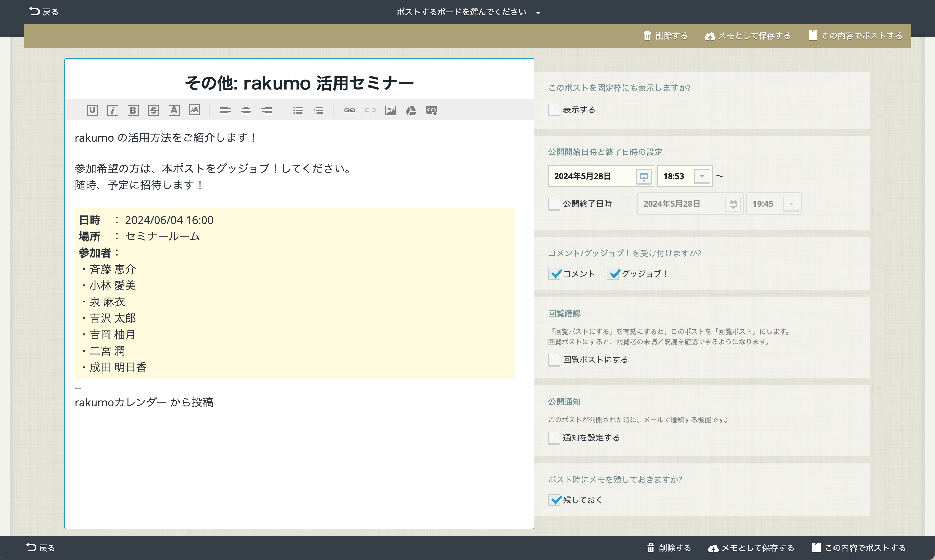The width and height of the screenshot is (935, 560).
Task: Open calendar picker for end date
Action: click(733, 204)
